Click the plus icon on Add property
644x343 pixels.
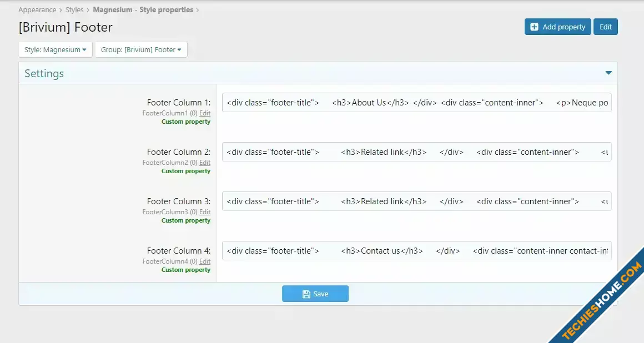[534, 27]
